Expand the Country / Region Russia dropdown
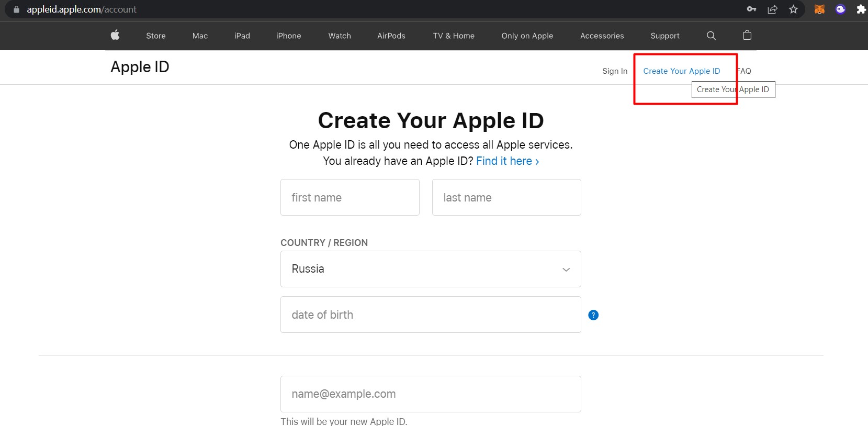Image resolution: width=868 pixels, height=426 pixels. tap(431, 269)
